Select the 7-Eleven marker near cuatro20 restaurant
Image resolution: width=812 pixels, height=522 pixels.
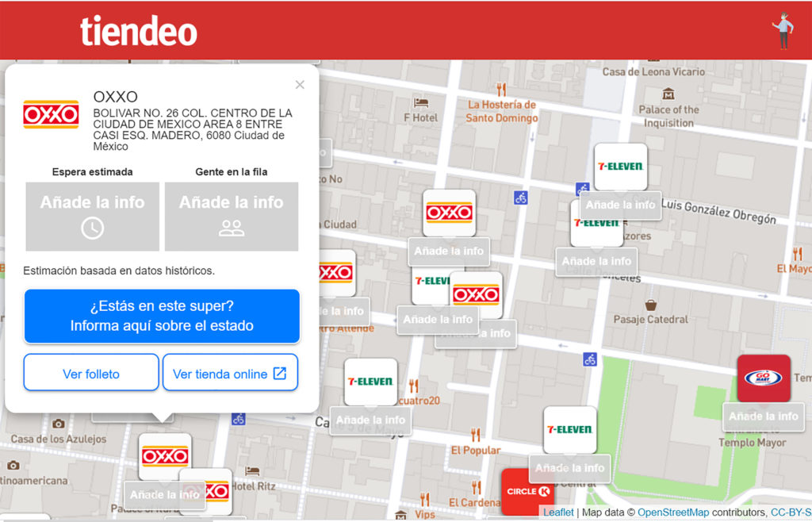(370, 382)
